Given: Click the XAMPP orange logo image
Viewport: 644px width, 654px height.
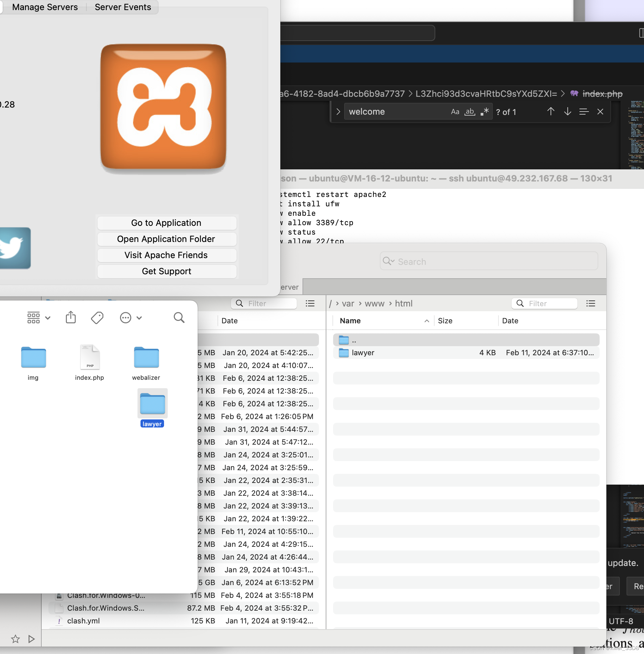Looking at the screenshot, I should [163, 107].
